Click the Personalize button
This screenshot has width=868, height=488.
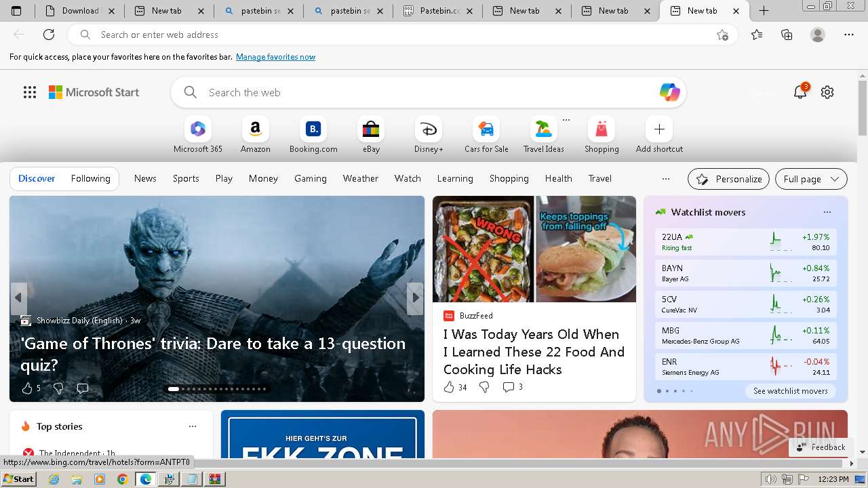pos(728,179)
